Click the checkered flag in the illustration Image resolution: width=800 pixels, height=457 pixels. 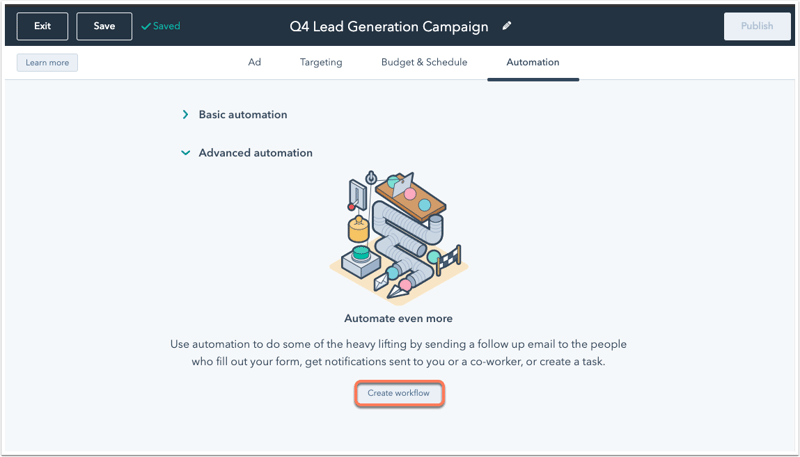(x=450, y=261)
